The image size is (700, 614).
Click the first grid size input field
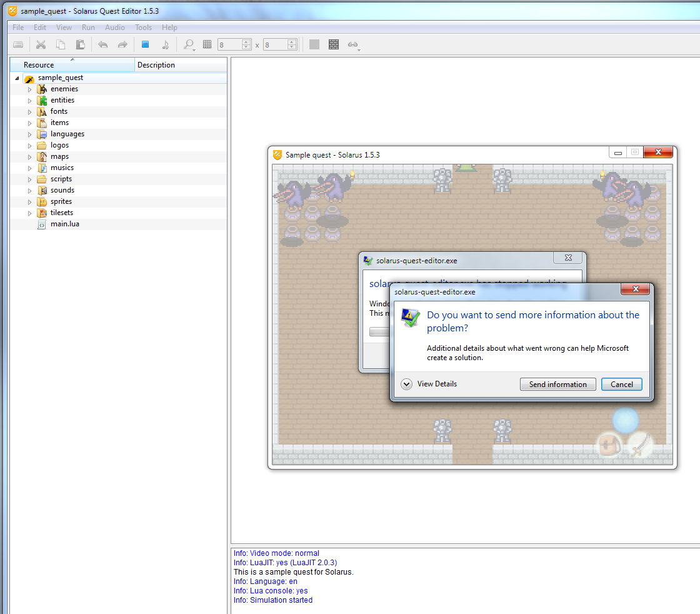[x=229, y=44]
